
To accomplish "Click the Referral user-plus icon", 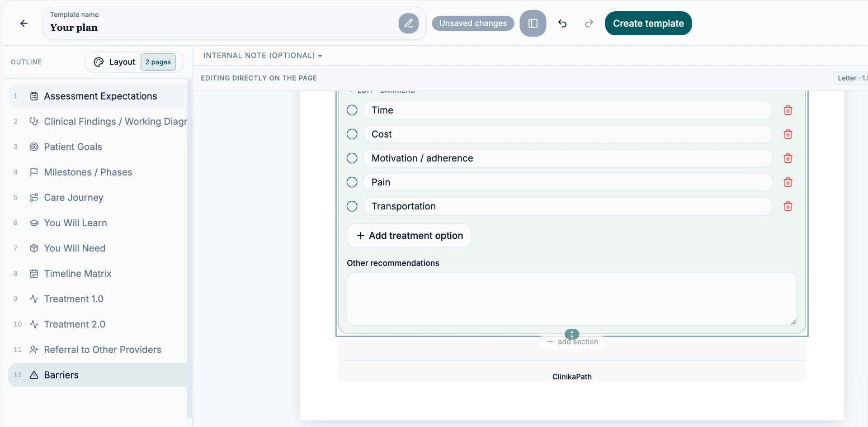I will click(x=34, y=350).
